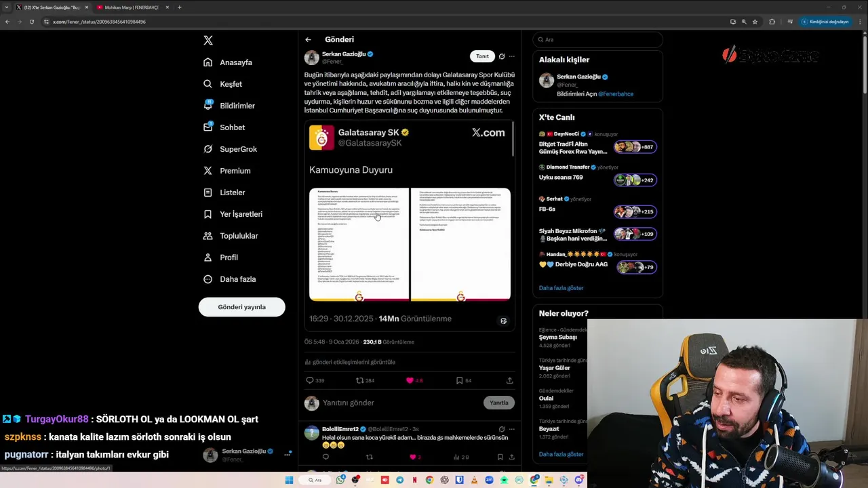Go back with the arrow beside Gönderi
This screenshot has height=488, width=868.
308,39
